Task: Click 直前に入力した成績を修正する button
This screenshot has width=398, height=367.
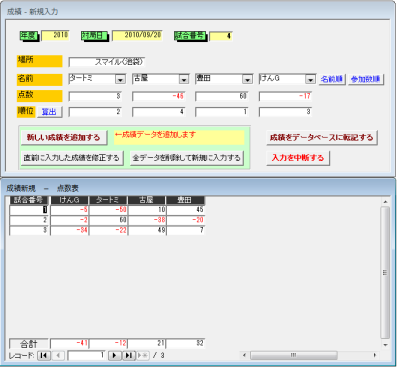Action: click(x=72, y=158)
